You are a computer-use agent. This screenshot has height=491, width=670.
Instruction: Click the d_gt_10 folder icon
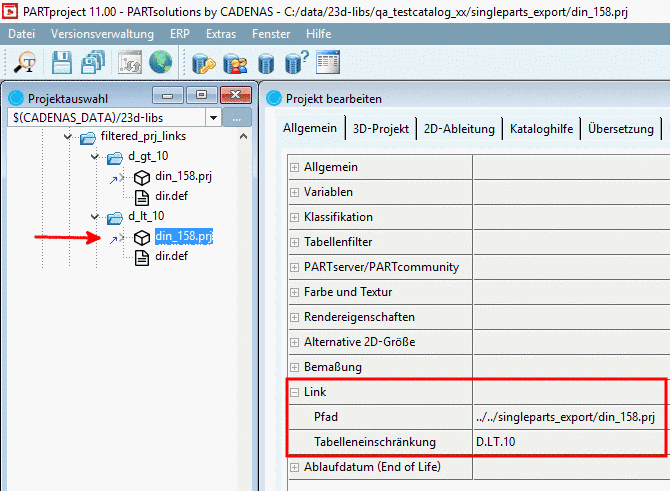point(115,158)
